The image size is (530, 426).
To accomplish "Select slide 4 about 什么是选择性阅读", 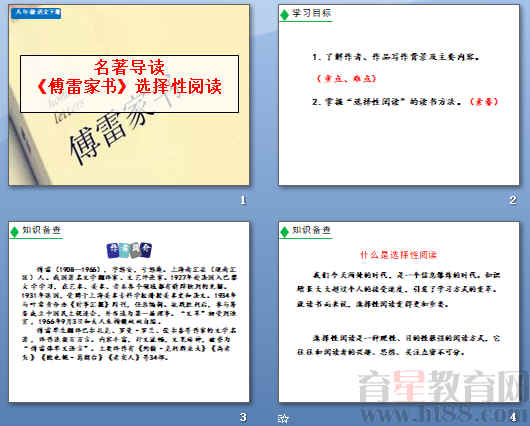I will pos(399,312).
